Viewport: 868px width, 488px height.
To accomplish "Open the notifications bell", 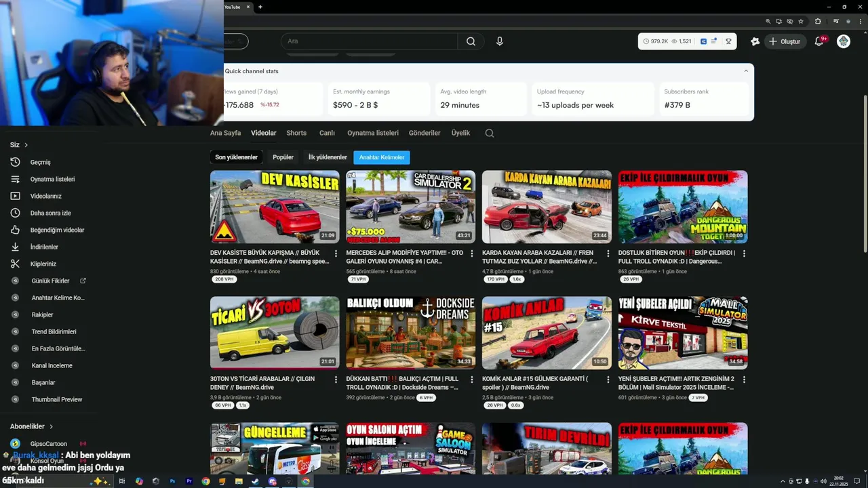I will tap(819, 41).
